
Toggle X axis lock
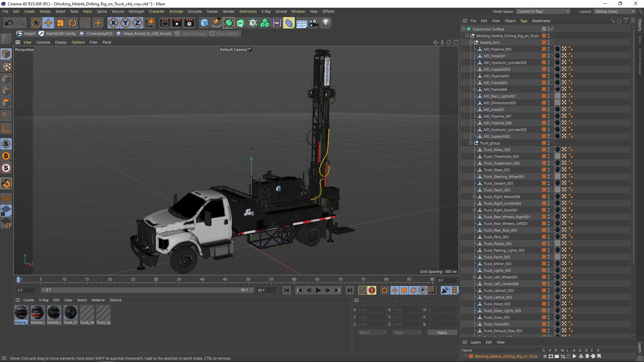113,23
